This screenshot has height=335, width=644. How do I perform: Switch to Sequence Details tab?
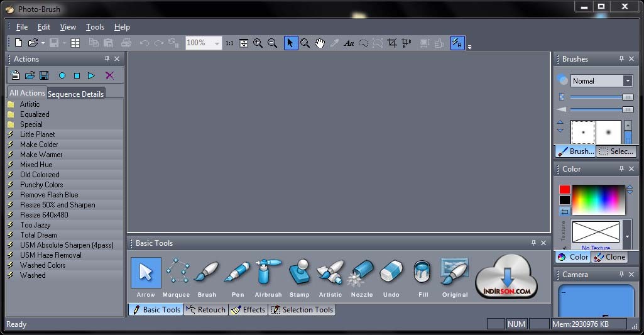tap(75, 94)
